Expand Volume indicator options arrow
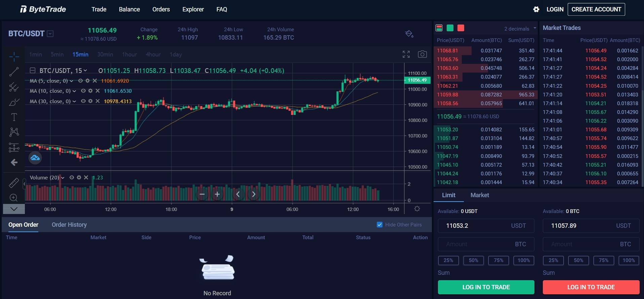Viewport: 644px width, 299px height. (x=63, y=178)
